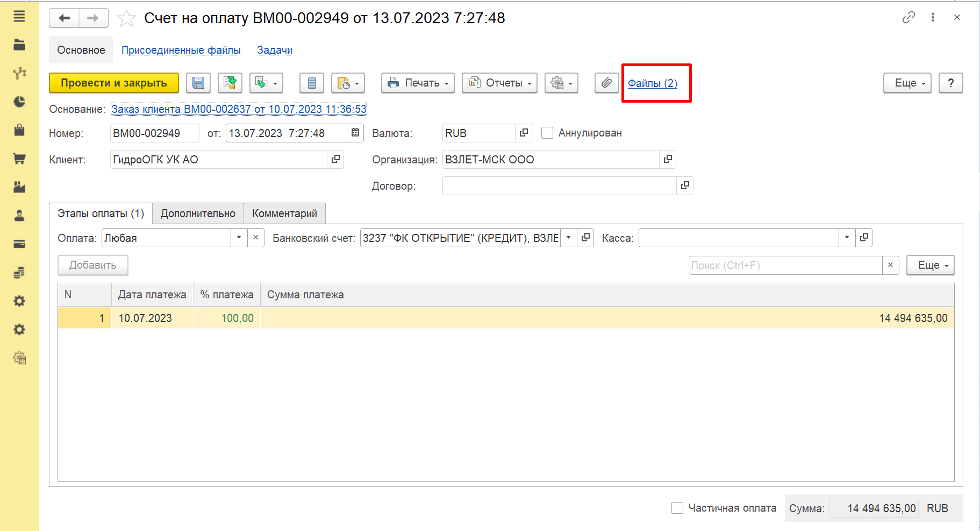
Task: Open the create-based-on dropdown button
Action: (x=267, y=83)
